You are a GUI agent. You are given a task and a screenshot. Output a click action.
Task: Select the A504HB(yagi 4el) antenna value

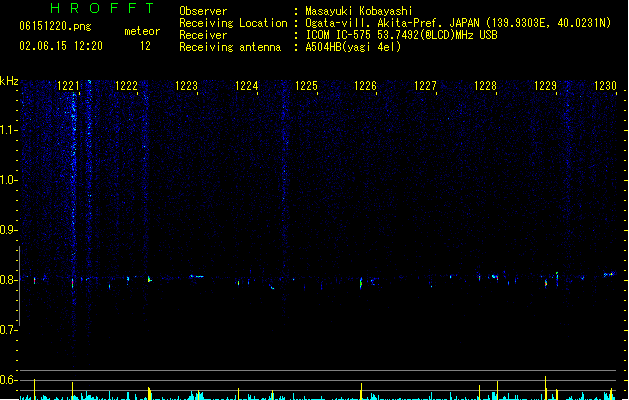(x=353, y=47)
